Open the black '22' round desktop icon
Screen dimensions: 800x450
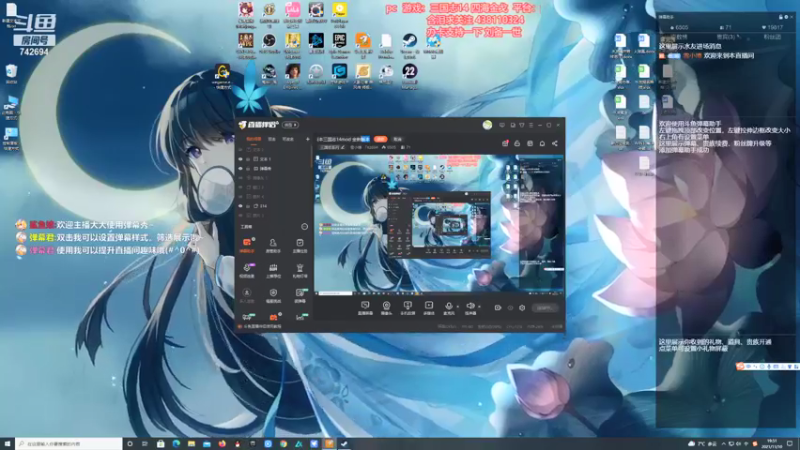tap(409, 71)
